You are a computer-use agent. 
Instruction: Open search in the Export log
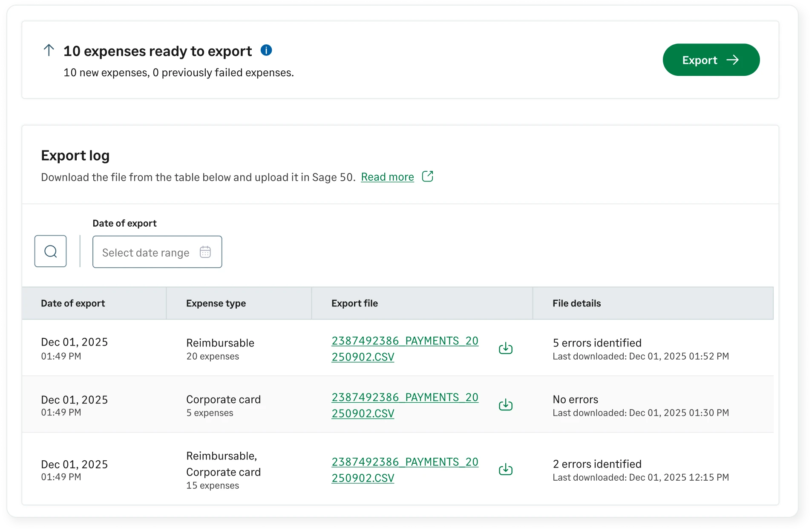(x=50, y=251)
